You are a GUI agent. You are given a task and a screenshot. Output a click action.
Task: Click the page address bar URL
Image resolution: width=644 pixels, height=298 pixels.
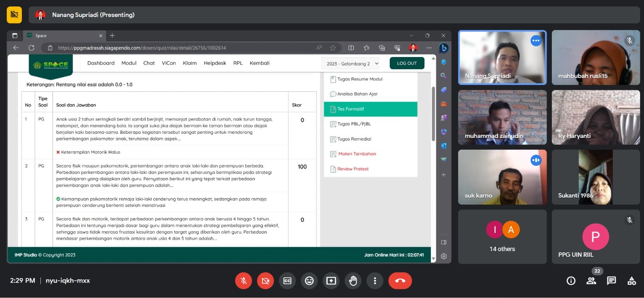142,48
